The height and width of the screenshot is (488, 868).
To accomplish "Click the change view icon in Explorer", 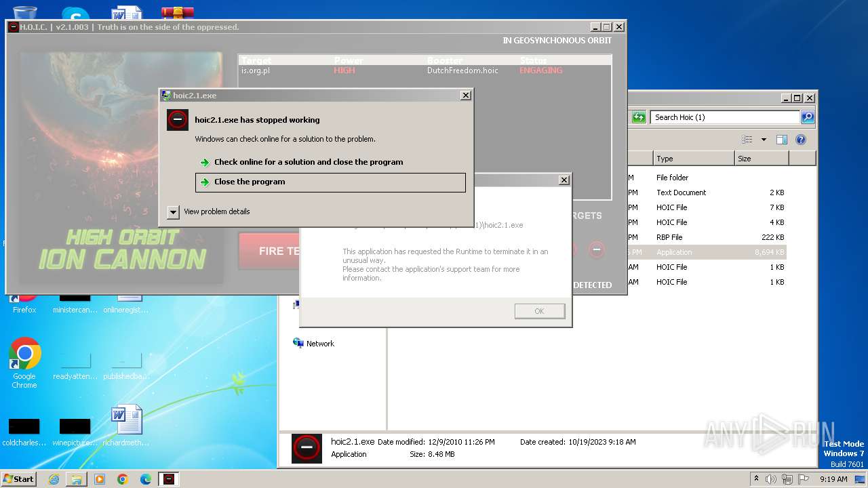I will pyautogui.click(x=747, y=140).
